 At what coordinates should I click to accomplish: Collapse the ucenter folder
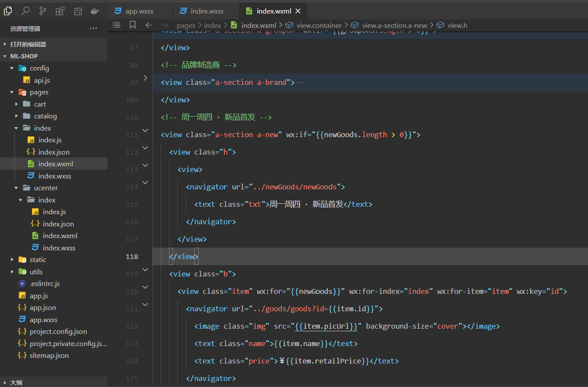pyautogui.click(x=54, y=188)
